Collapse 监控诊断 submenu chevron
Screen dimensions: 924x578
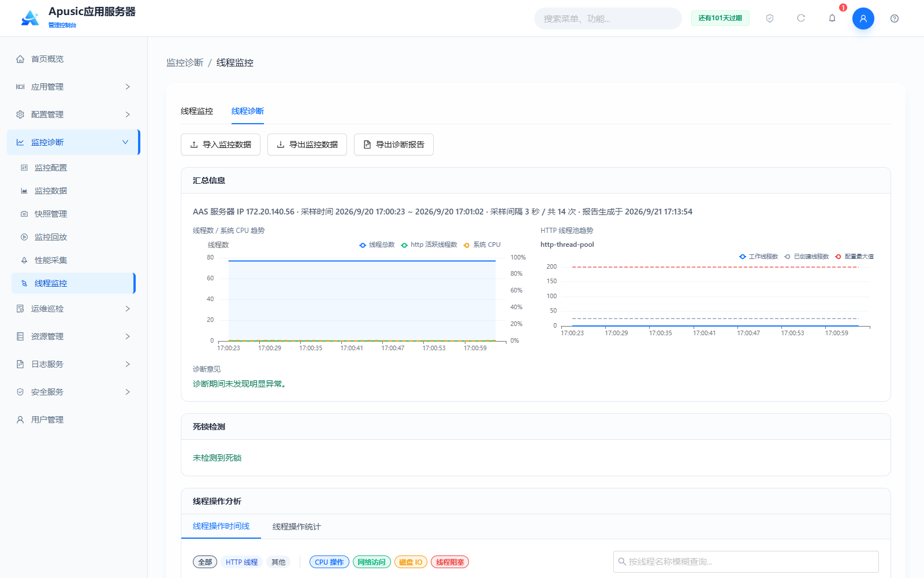tap(125, 142)
